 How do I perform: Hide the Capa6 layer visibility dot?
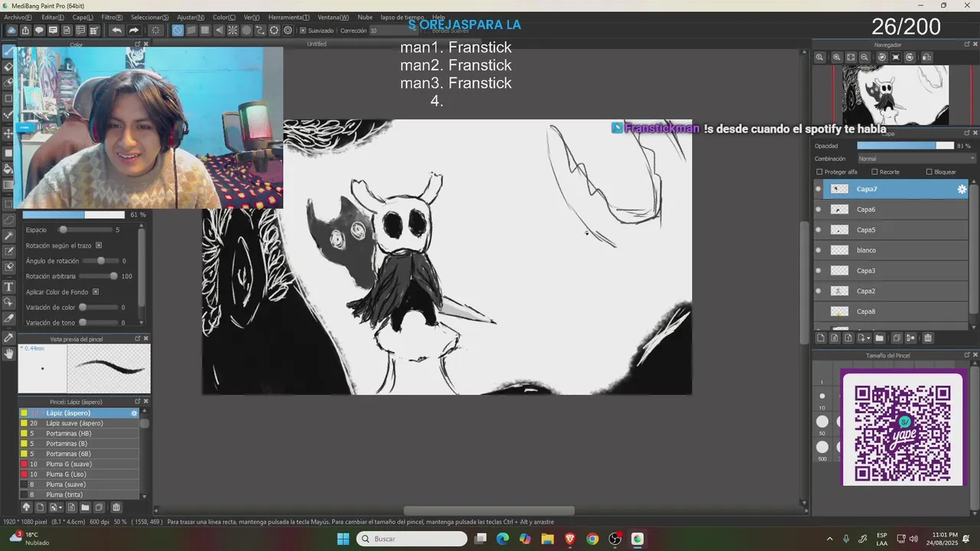pos(818,210)
